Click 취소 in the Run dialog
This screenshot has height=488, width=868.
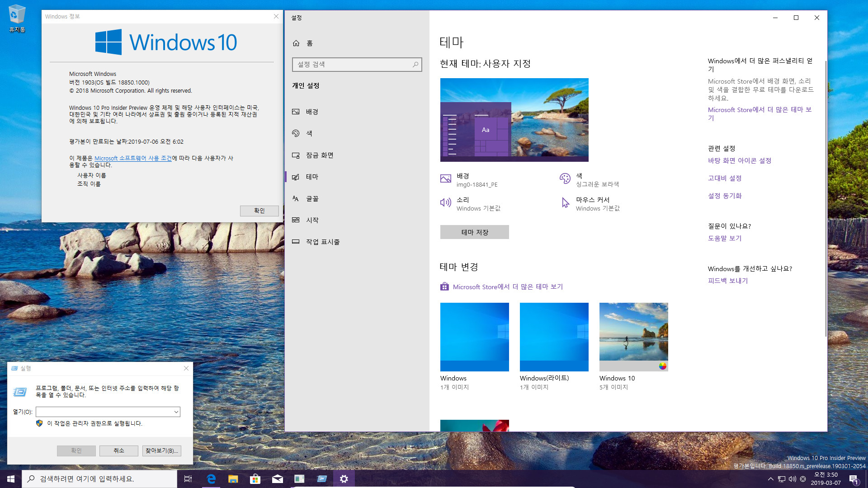click(119, 450)
